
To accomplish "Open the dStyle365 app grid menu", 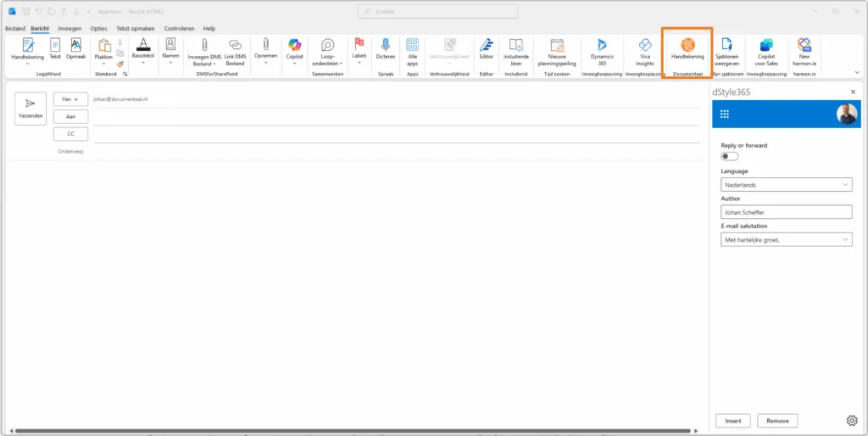I will [x=724, y=115].
